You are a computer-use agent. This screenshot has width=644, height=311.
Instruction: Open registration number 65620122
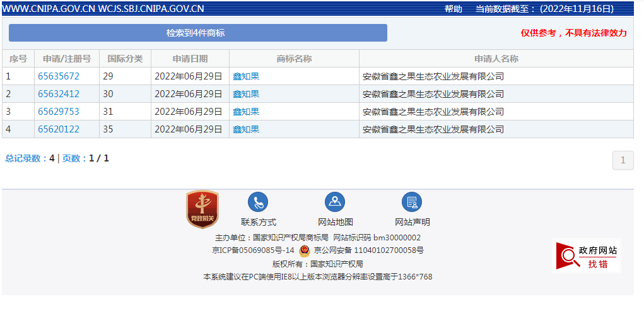coord(59,129)
